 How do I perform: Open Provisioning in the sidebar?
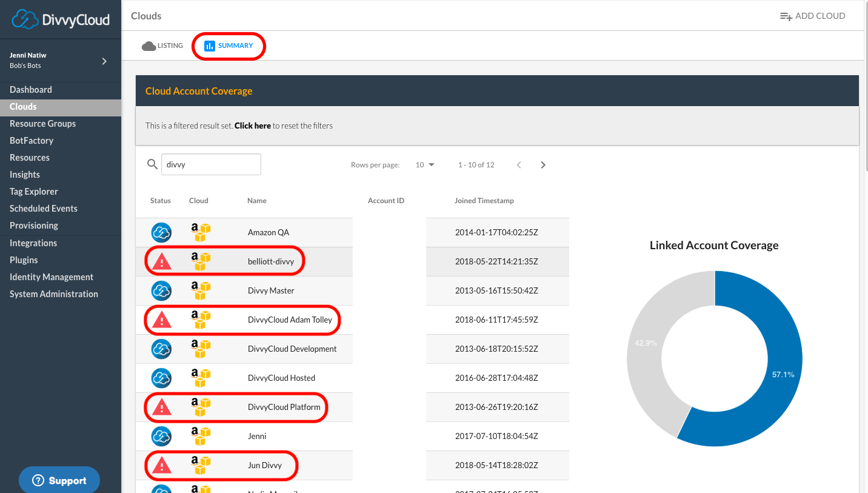34,226
